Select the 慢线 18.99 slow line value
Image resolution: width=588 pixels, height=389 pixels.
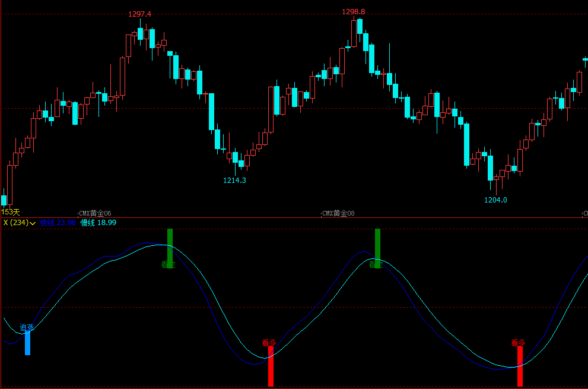click(98, 223)
